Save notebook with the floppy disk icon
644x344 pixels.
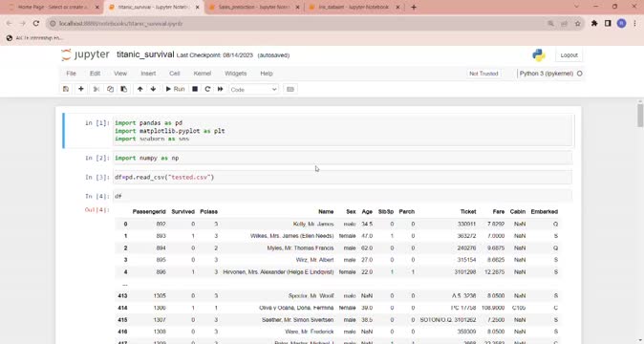tap(66, 89)
